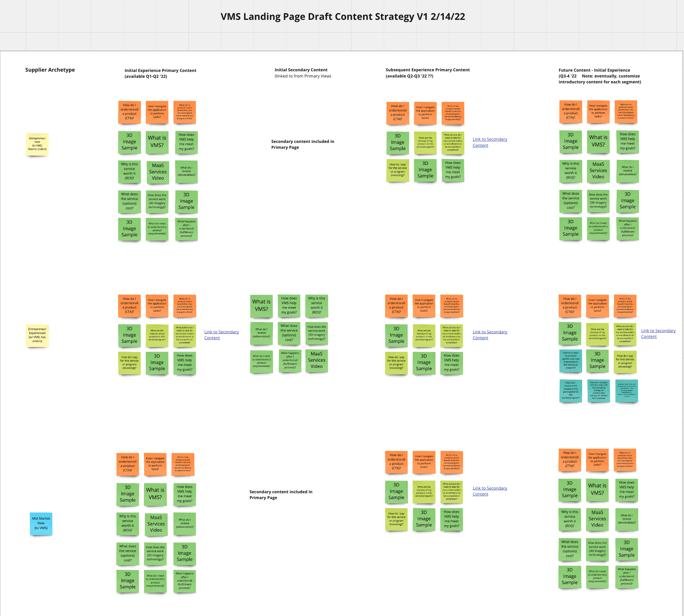Viewport: 684px width, 616px height.
Task: Click the Initial Secondary Content column heading
Action: [x=301, y=70]
